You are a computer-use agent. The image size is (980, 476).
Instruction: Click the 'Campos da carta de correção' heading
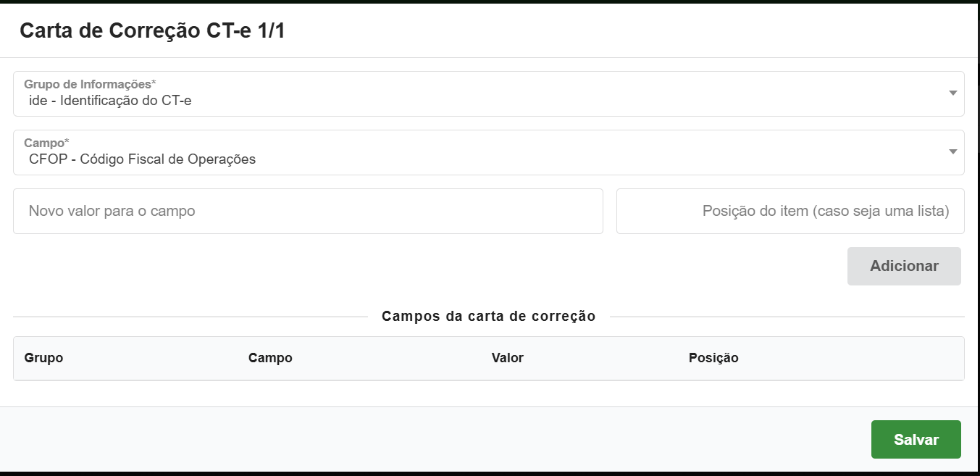(x=488, y=317)
